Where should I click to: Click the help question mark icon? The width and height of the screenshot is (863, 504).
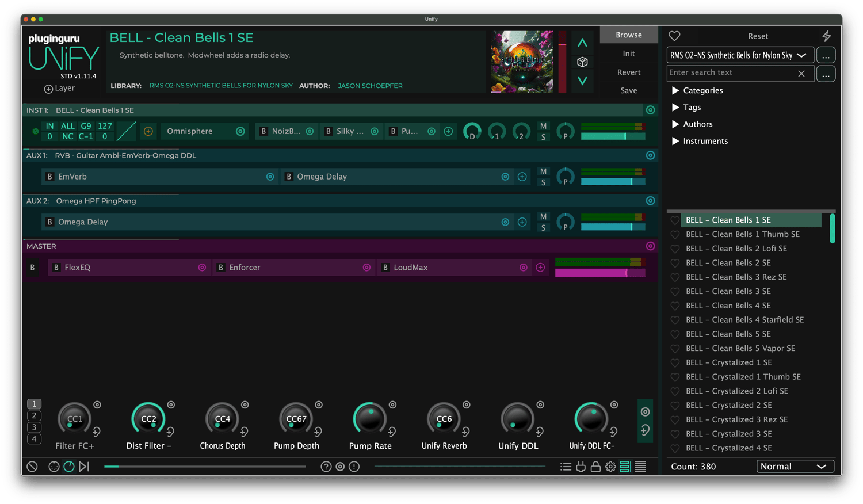326,467
